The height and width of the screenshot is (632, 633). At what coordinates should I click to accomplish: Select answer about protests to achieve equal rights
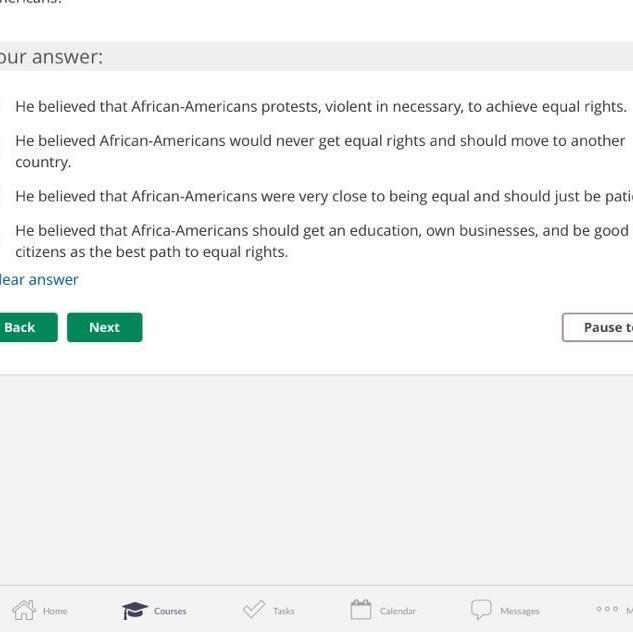(320, 106)
